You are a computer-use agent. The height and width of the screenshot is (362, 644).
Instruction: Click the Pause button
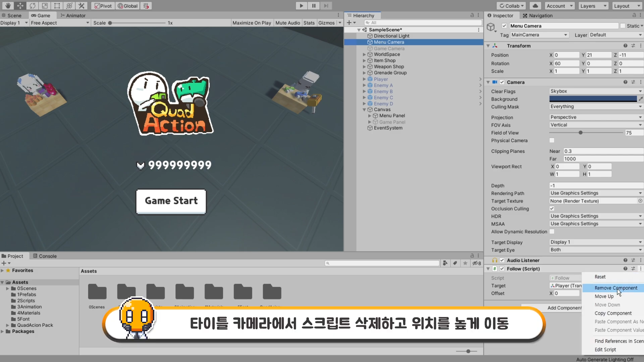pos(314,6)
